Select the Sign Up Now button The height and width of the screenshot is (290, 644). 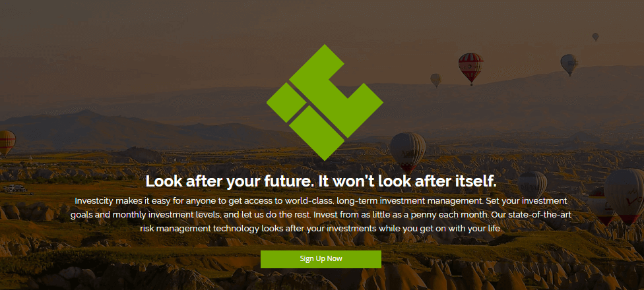click(x=321, y=259)
